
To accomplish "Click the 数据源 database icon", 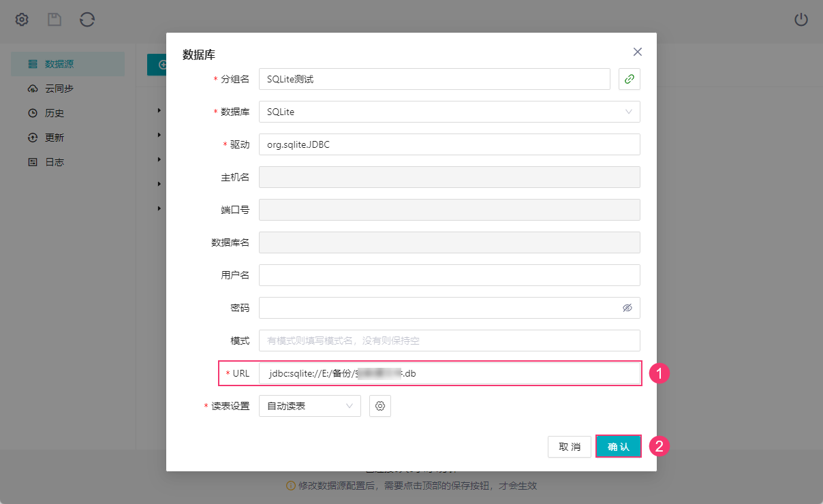I will tap(32, 64).
